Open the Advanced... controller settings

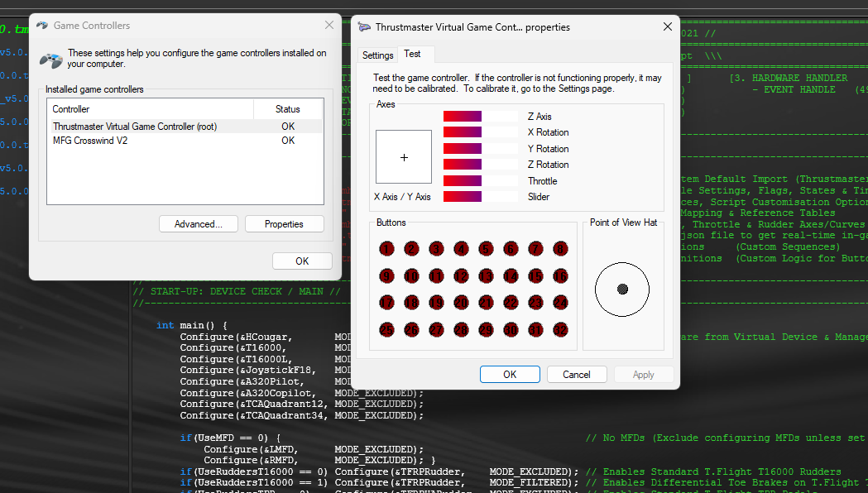[x=199, y=224]
